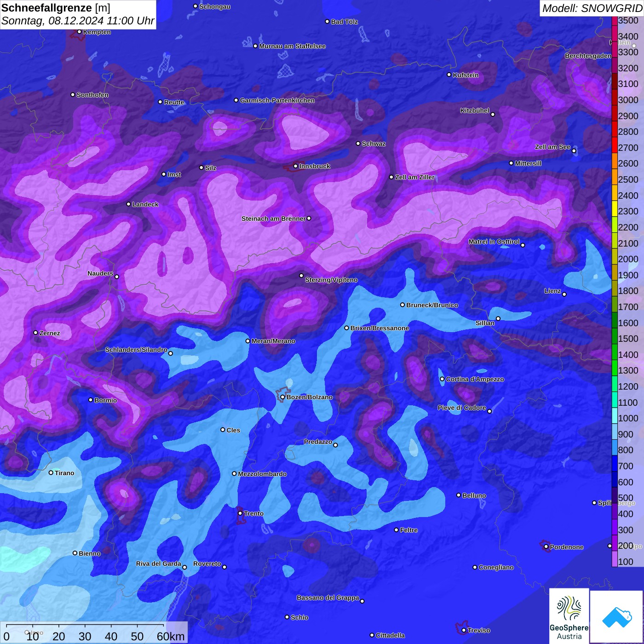Click the distance scale bar
Screen dimensions: 644x644
pyautogui.click(x=85, y=626)
